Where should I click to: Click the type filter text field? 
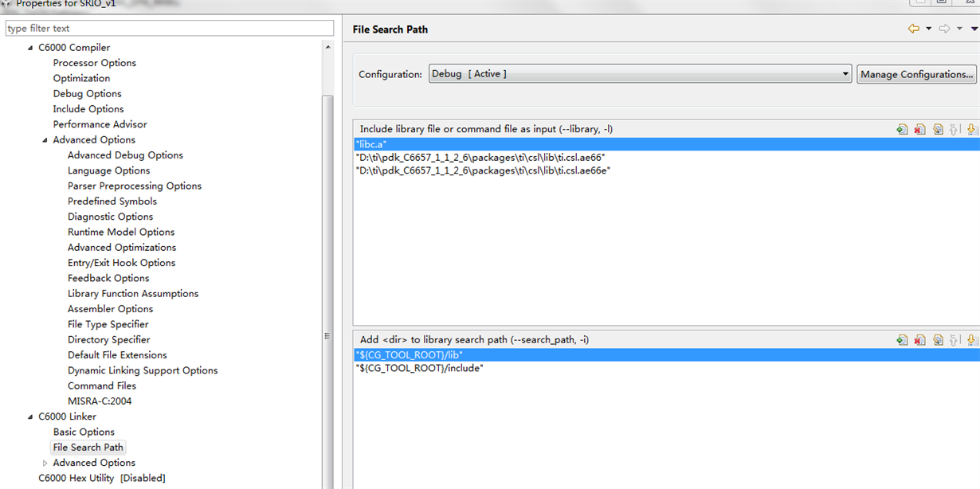click(x=169, y=29)
